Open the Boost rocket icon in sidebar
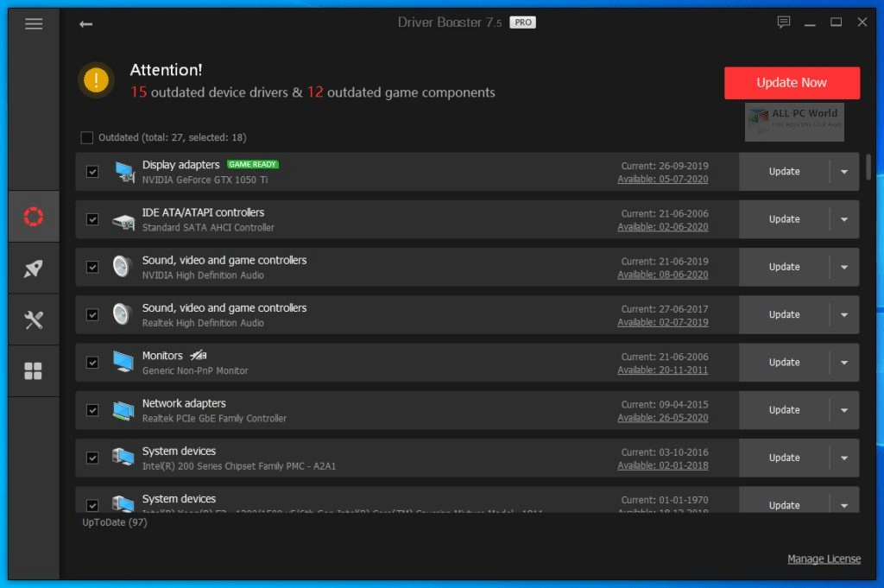This screenshot has width=884, height=588. click(33, 268)
